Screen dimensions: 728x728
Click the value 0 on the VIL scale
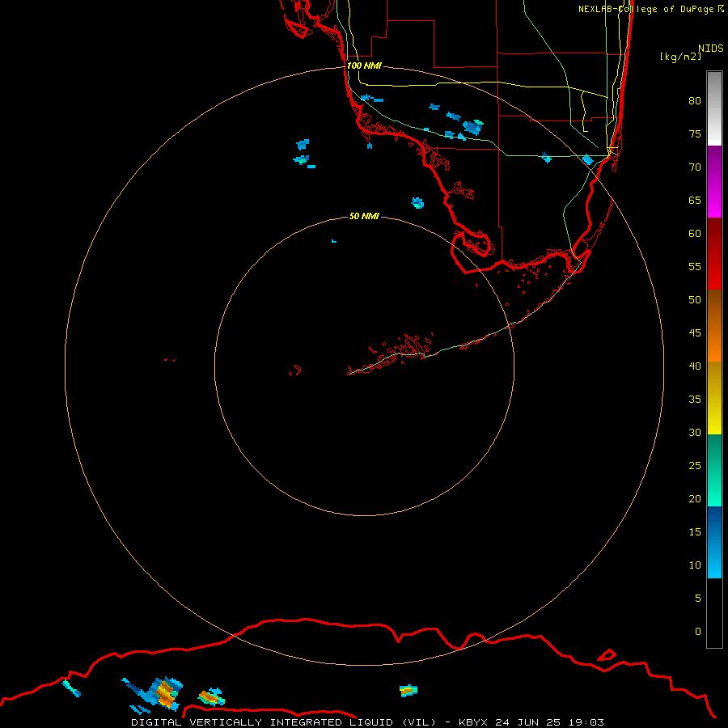pos(698,632)
